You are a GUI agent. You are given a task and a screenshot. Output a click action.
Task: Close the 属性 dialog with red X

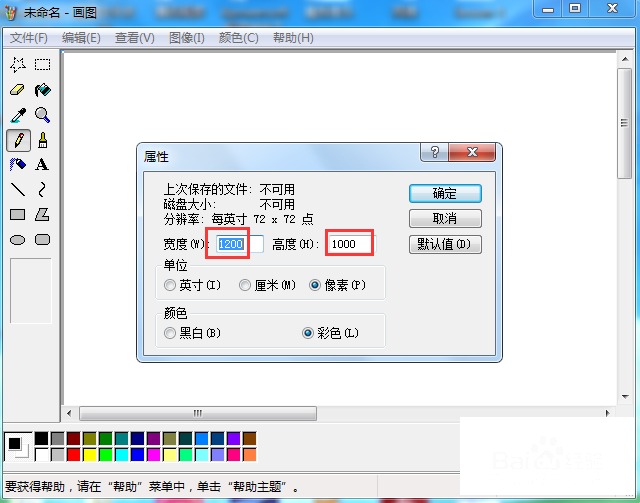(472, 152)
